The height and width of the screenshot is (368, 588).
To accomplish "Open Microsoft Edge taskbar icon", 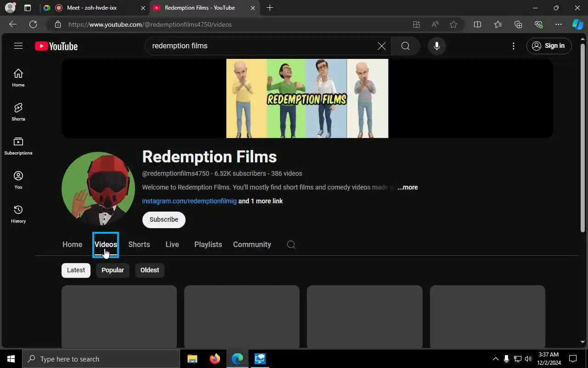I will [x=237, y=359].
